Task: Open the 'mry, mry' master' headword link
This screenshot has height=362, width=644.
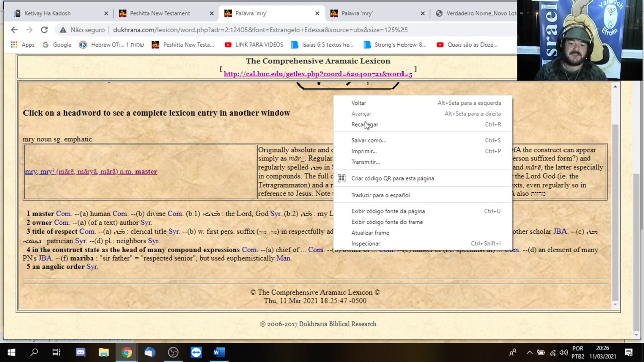Action: 91,172
